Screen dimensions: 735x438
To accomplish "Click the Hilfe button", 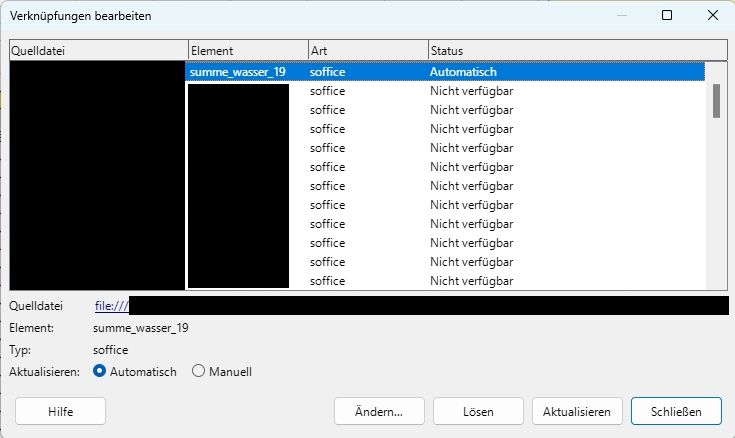I will click(x=60, y=411).
